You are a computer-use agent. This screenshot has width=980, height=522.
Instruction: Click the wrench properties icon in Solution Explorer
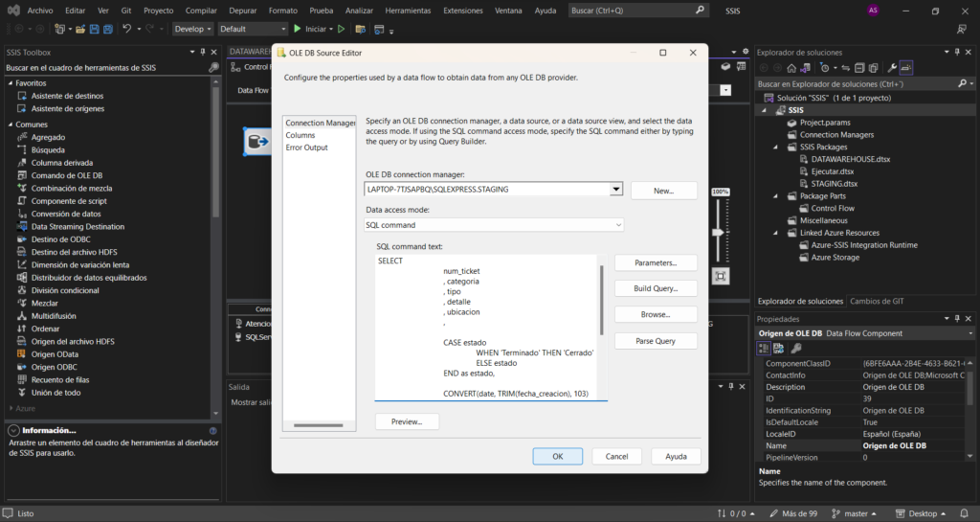(892, 68)
